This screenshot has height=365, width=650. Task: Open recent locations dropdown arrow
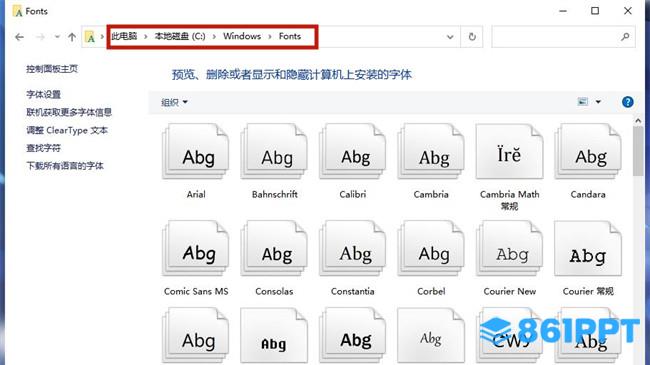pos(57,37)
